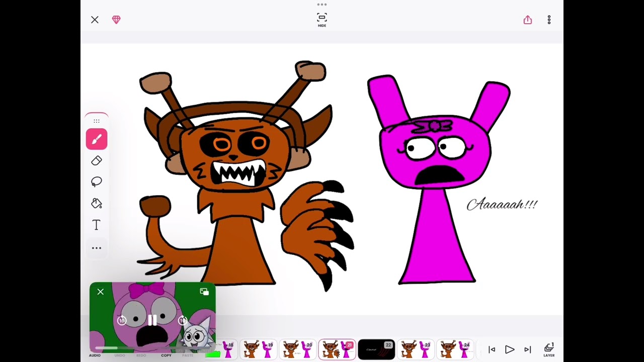644x362 pixels.
Task: Click the Aaaaaah!!! text on canvas
Action: pos(502,204)
